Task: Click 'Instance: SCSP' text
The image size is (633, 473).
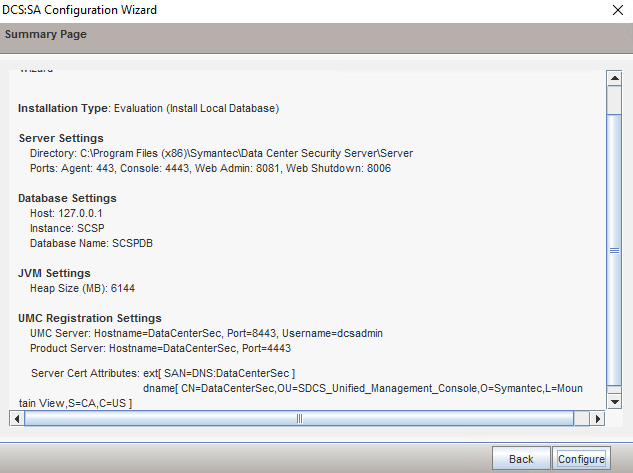Action: (67, 228)
